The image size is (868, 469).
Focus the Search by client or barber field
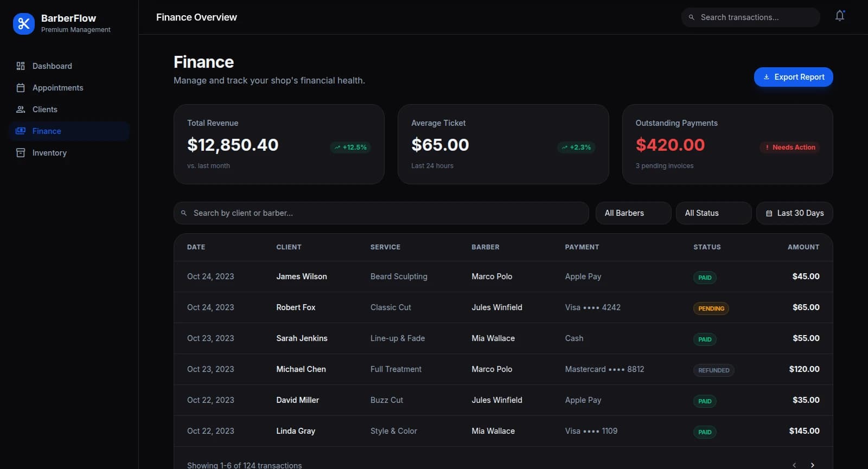tap(381, 213)
